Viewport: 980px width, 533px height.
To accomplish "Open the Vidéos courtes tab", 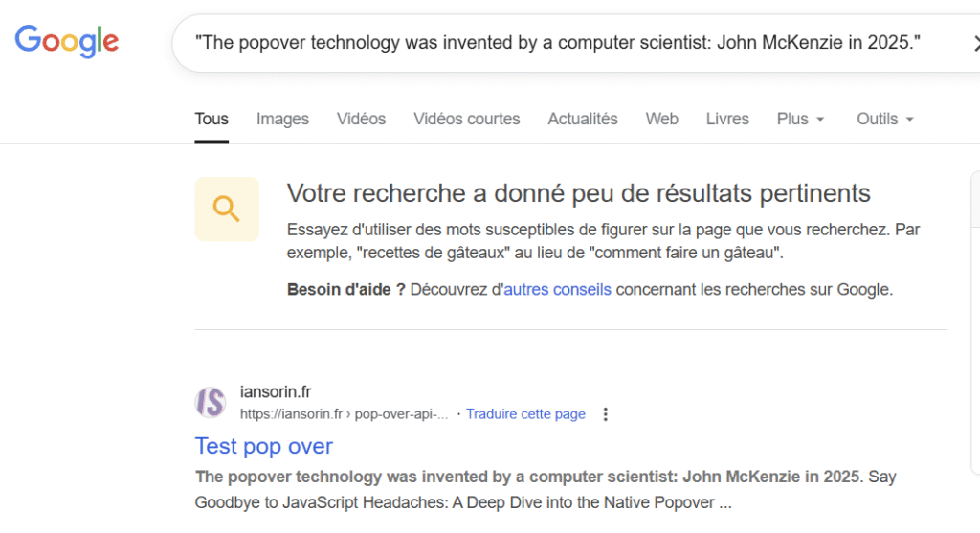I will point(467,119).
